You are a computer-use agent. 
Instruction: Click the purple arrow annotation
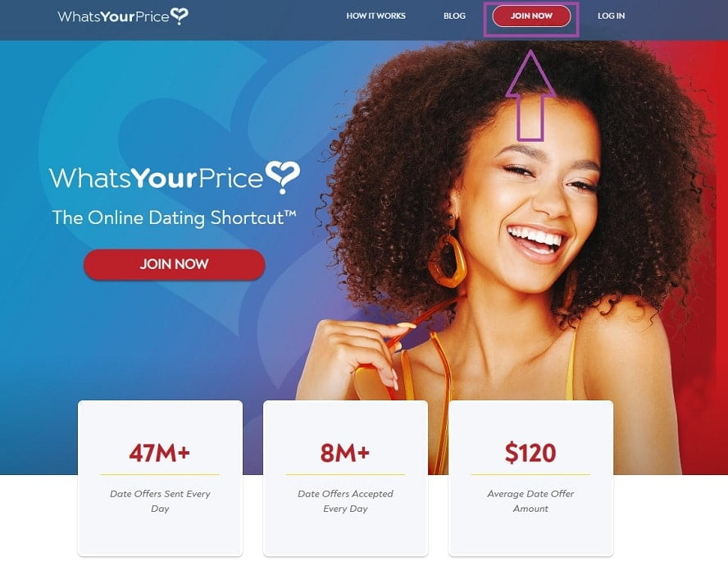[x=530, y=96]
